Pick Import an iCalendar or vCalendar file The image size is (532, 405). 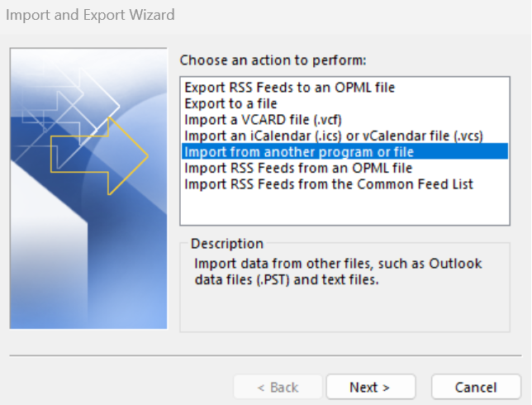tap(333, 136)
